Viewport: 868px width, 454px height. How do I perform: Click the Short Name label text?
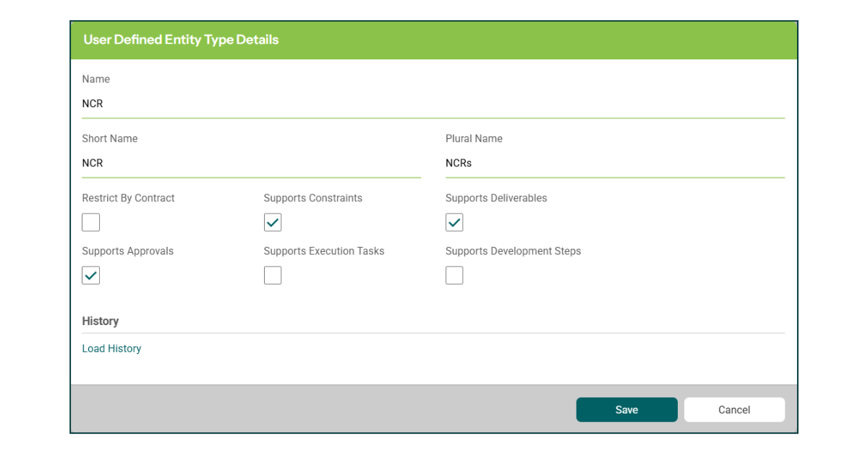110,138
